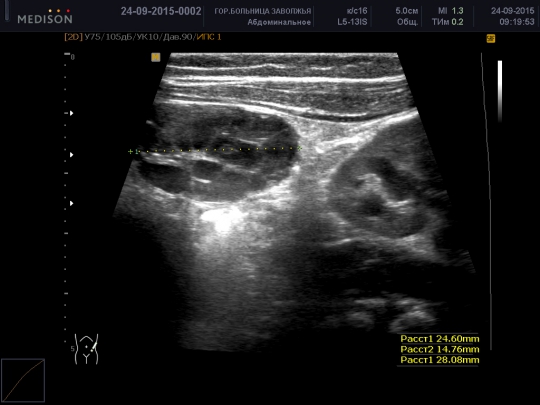Click the patient ID 24-09-2015-0002
Image resolution: width=540 pixels, height=405 pixels.
[x=161, y=11]
